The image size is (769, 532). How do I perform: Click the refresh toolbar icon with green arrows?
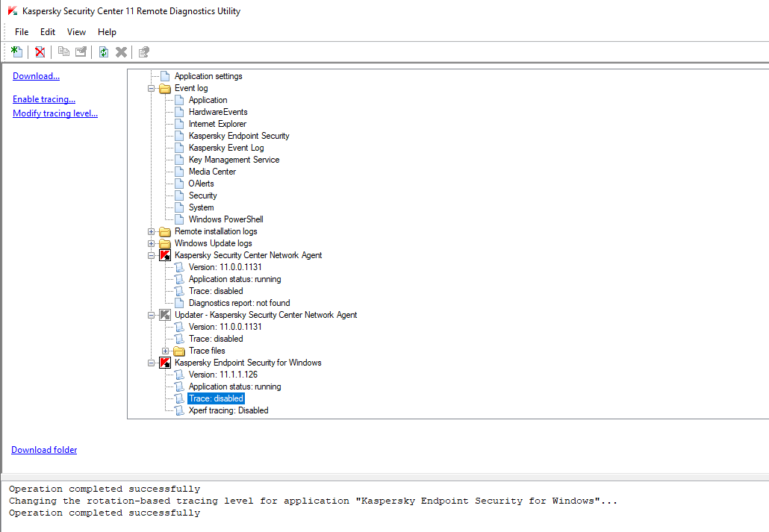coord(104,51)
